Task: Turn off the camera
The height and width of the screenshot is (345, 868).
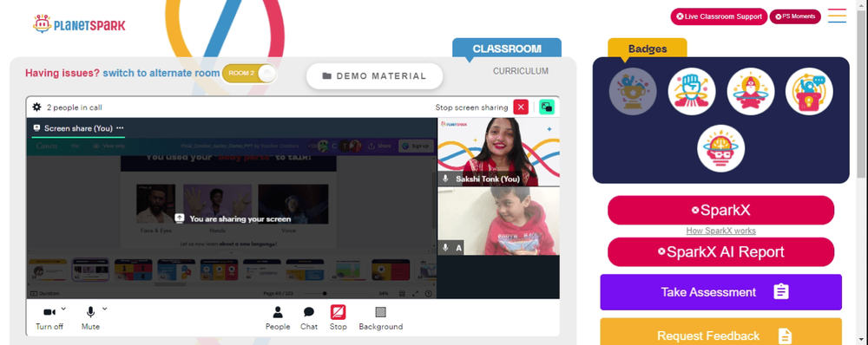Action: click(x=49, y=318)
